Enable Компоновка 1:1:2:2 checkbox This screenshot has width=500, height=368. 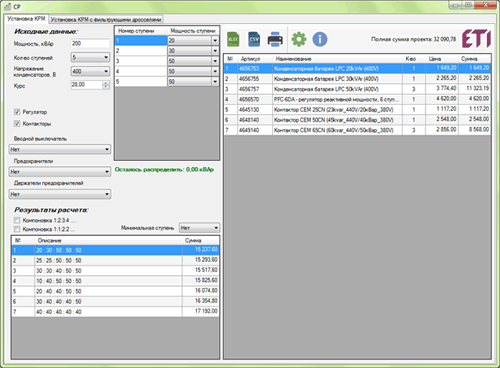point(17,229)
